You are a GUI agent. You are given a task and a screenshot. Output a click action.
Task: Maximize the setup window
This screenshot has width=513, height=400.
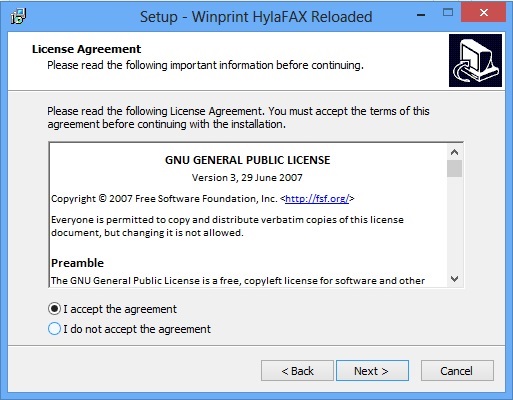tap(448, 13)
